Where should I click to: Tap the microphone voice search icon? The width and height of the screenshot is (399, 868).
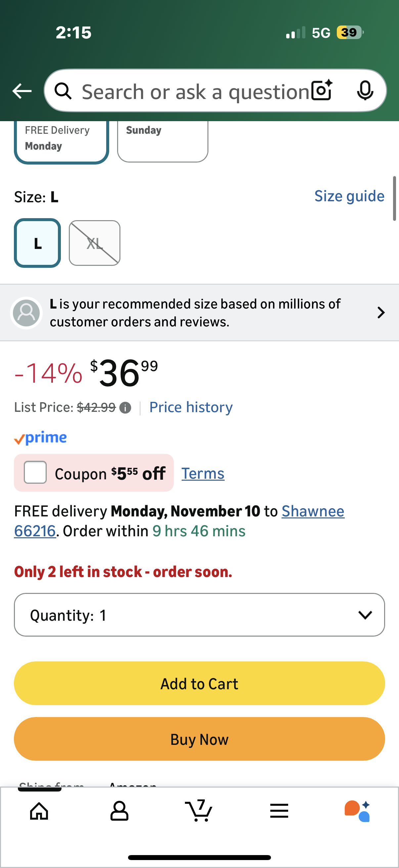(x=365, y=90)
